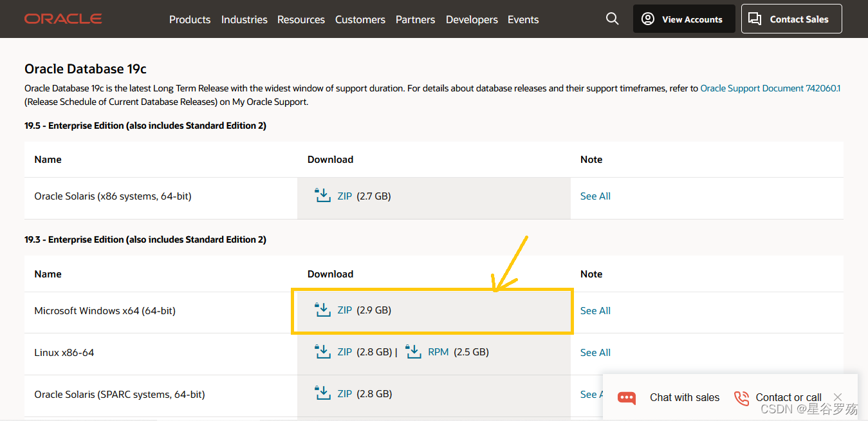The height and width of the screenshot is (421, 868).
Task: Click the Contact Sales button
Action: 791,19
